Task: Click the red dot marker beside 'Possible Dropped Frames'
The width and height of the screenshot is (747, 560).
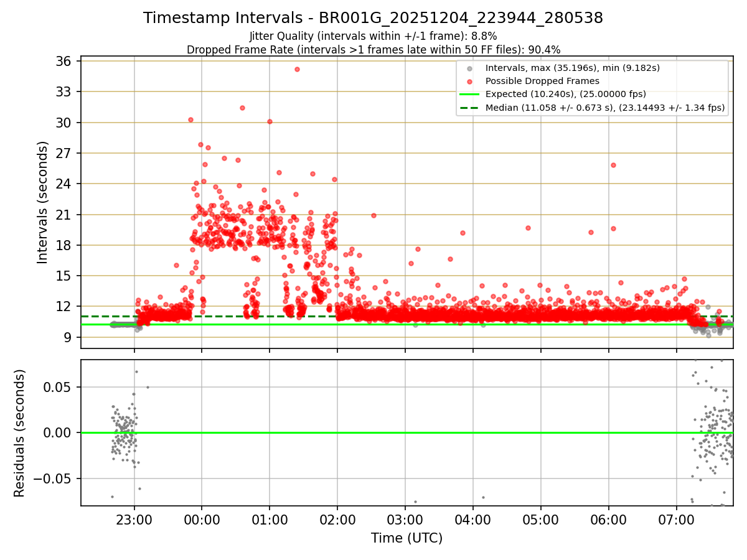Action: click(x=470, y=82)
